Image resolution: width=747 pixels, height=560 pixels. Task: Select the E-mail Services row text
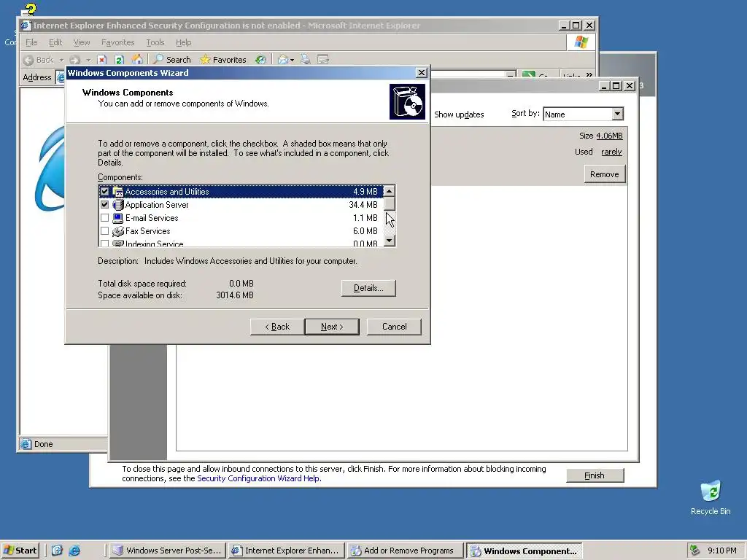[x=152, y=218]
